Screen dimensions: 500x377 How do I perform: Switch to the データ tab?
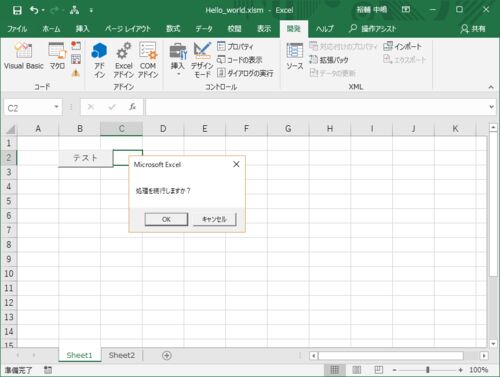point(204,29)
